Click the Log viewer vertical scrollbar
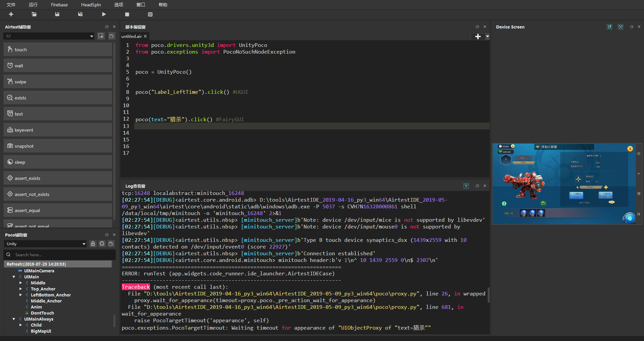 (489, 295)
